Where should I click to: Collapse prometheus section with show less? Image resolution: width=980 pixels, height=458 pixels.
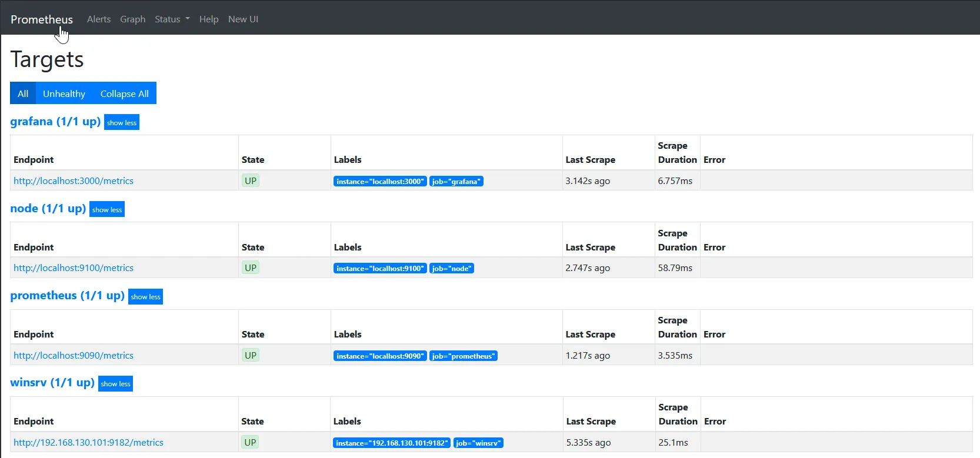[x=145, y=296]
